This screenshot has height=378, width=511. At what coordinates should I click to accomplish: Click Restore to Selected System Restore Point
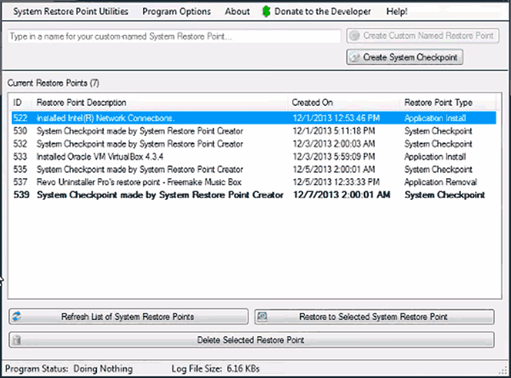(x=374, y=316)
